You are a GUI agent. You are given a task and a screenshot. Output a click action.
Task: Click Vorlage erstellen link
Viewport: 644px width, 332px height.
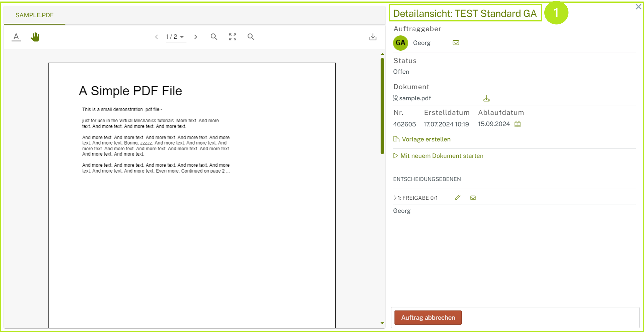click(426, 139)
